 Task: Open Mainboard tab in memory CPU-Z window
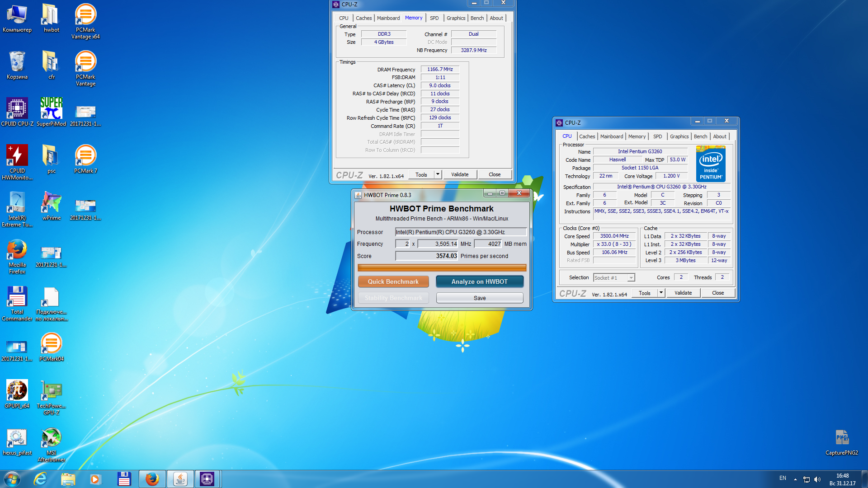pos(388,18)
